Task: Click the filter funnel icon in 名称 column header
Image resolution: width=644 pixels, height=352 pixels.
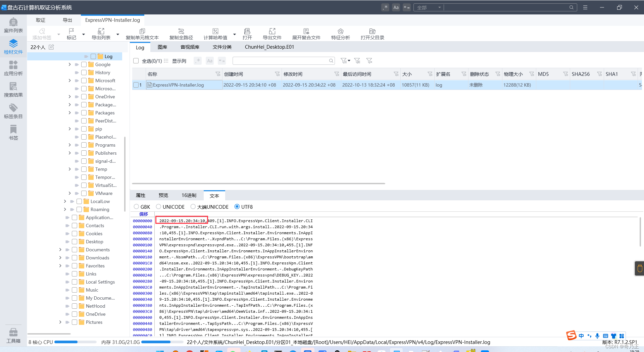Action: [218, 74]
